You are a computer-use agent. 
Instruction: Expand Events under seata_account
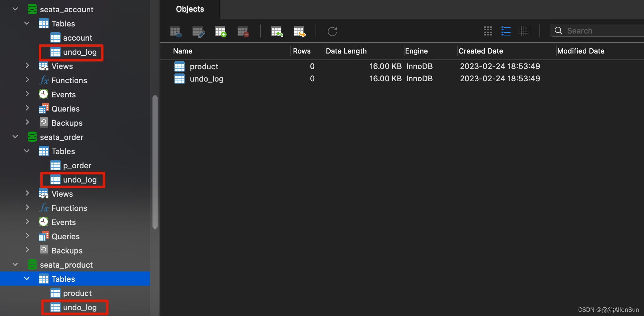click(27, 94)
